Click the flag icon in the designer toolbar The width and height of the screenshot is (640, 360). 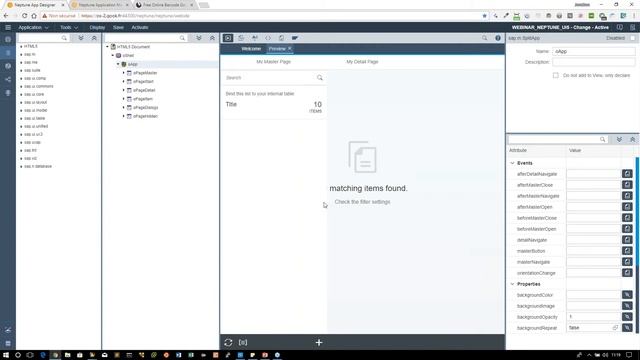pos(295,38)
